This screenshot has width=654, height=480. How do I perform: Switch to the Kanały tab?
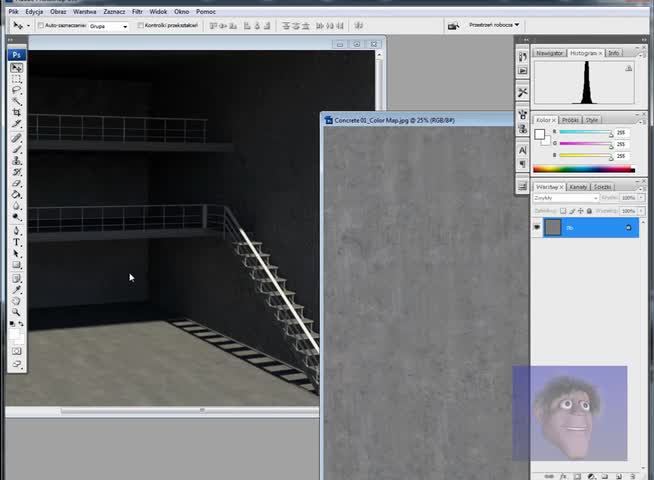[x=578, y=187]
